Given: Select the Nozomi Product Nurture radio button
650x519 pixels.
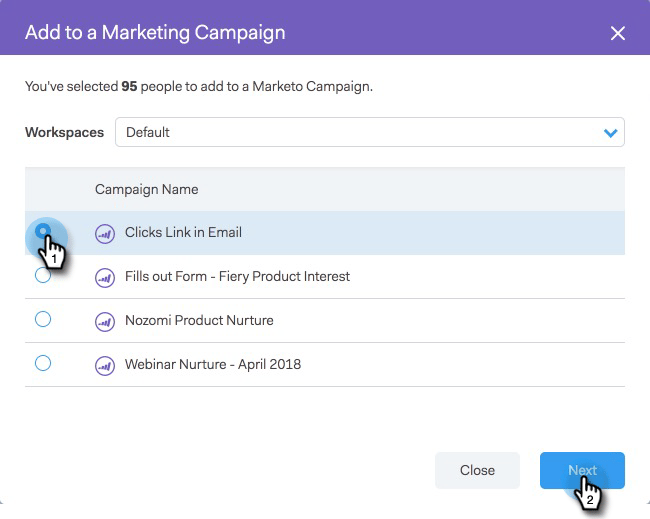Looking at the screenshot, I should (x=43, y=320).
